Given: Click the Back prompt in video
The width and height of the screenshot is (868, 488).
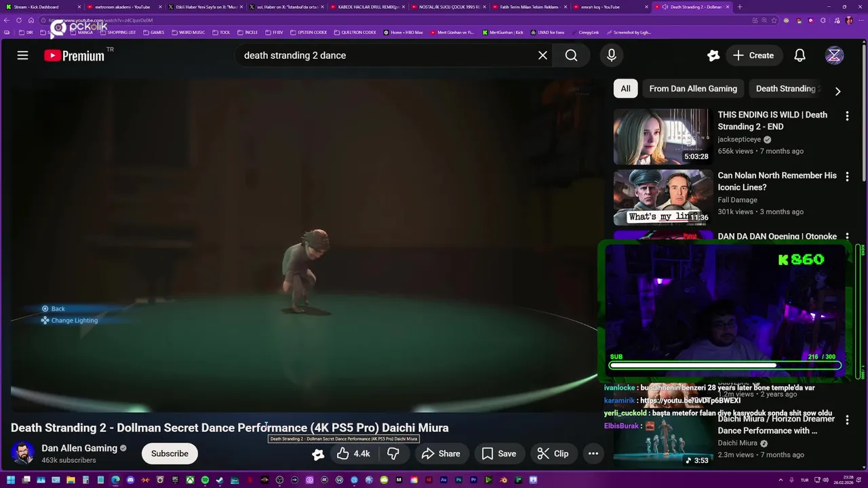Looking at the screenshot, I should tap(53, 308).
